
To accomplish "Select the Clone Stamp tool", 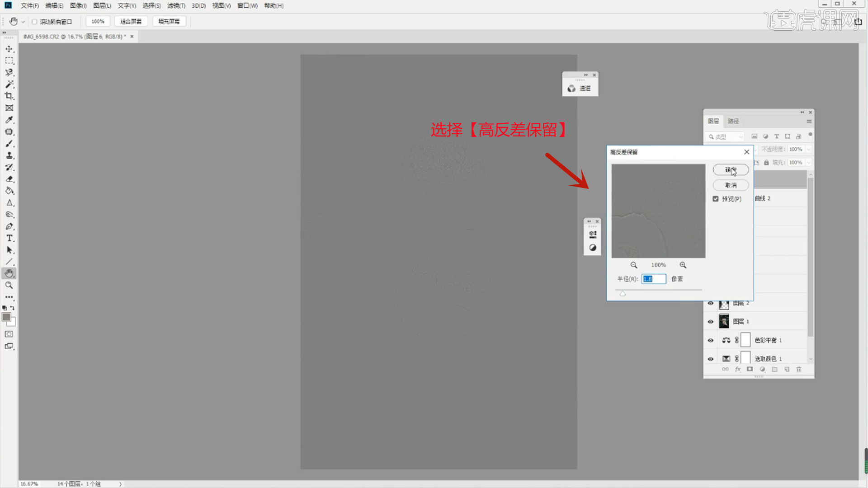I will click(x=9, y=155).
